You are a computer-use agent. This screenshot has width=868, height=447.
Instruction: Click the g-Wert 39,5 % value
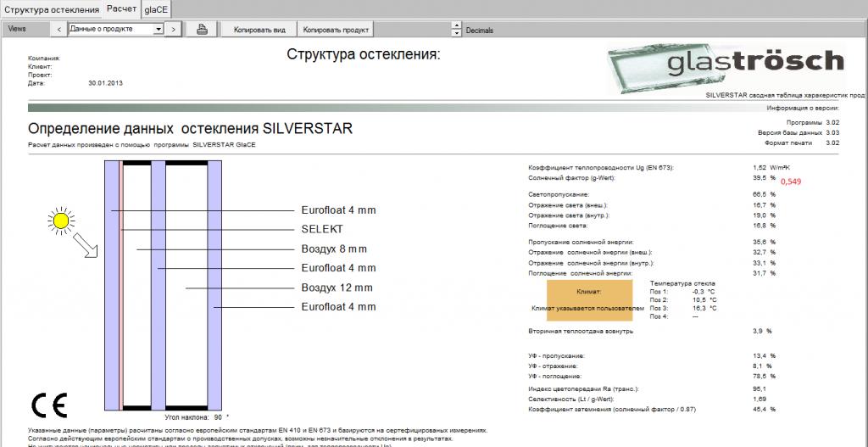[x=764, y=178]
